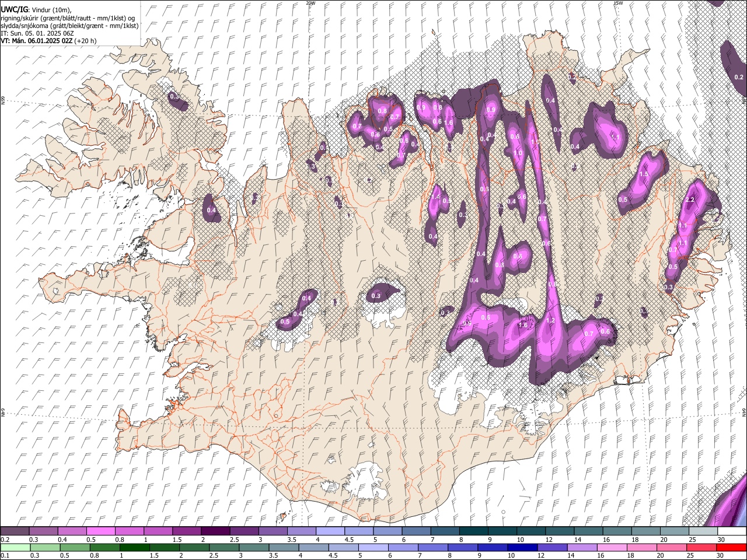Click the '(+20 h)' forecast offset text
The image size is (747, 560).
(86, 41)
